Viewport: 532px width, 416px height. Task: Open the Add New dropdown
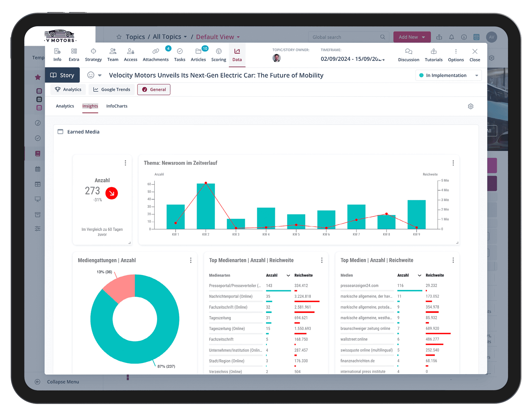pyautogui.click(x=412, y=37)
